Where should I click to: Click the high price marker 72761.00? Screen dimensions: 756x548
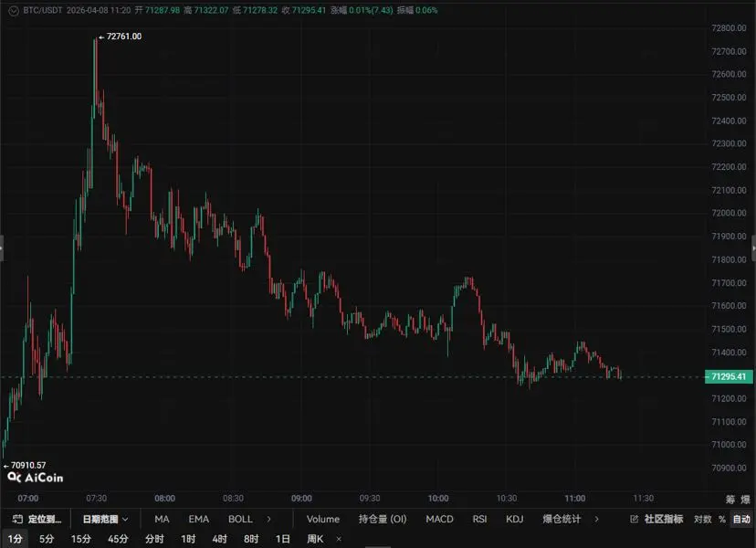pos(123,37)
